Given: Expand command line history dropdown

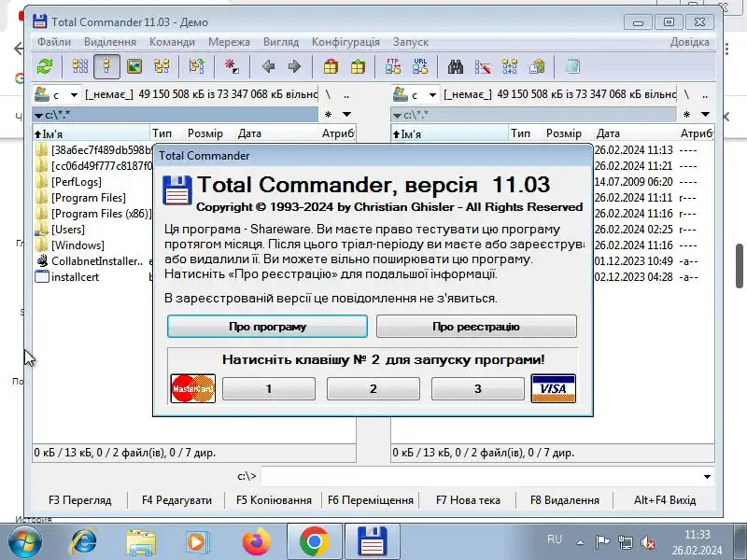Looking at the screenshot, I should (707, 477).
